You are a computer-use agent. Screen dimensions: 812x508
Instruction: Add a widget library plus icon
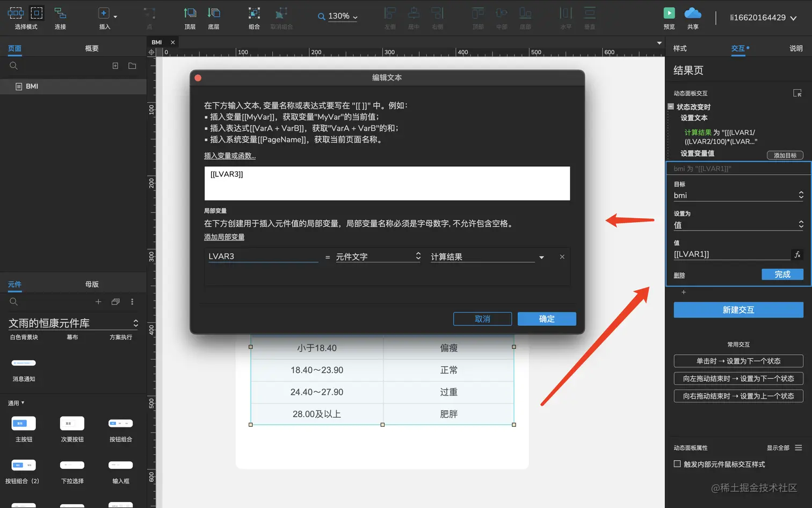point(98,302)
